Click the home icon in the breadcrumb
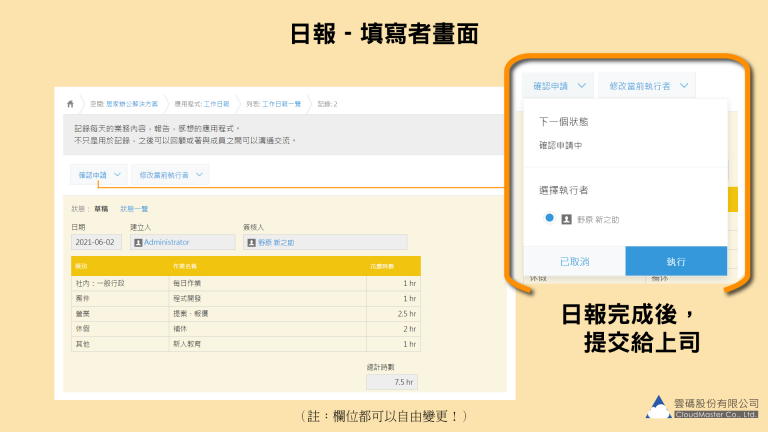This screenshot has height=432, width=768. tap(70, 103)
